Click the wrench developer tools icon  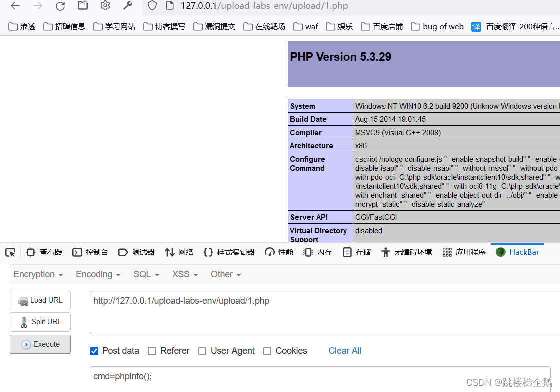[x=128, y=5]
